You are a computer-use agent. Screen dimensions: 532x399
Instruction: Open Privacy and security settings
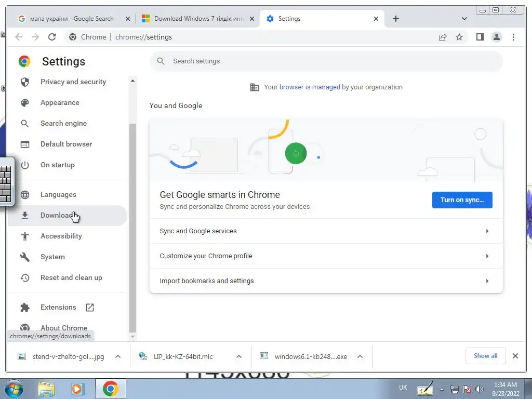73,82
